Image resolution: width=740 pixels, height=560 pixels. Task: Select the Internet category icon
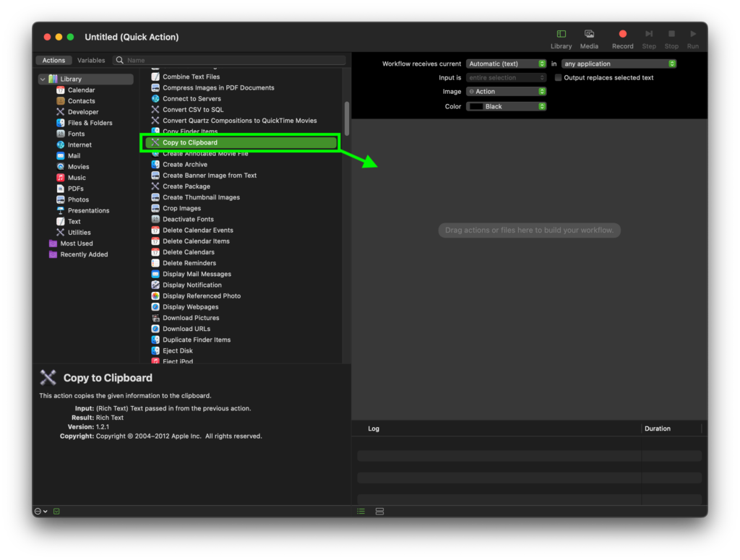(x=61, y=145)
